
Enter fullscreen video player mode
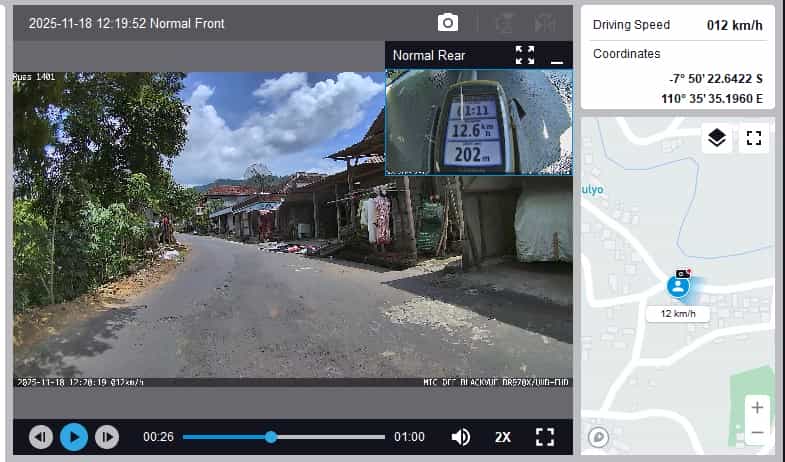click(544, 437)
